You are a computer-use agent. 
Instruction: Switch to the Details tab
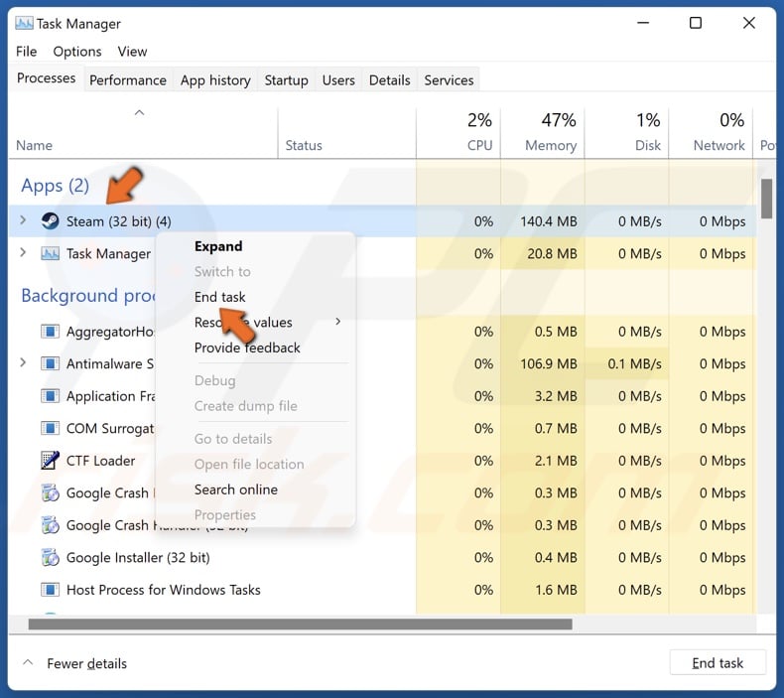click(389, 80)
